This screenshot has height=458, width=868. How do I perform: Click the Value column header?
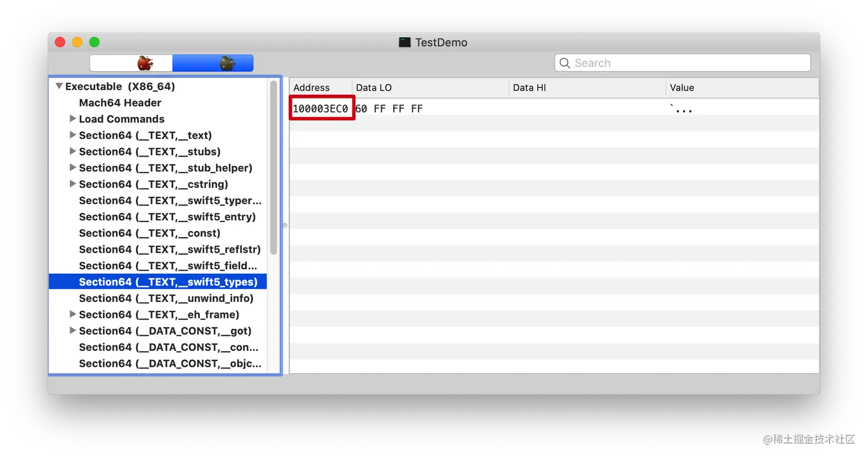pos(742,88)
